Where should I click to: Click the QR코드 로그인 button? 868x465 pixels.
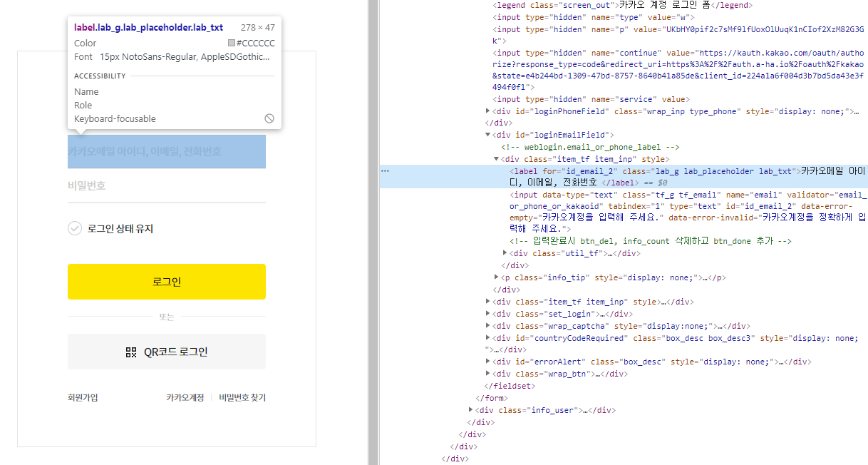pos(167,352)
